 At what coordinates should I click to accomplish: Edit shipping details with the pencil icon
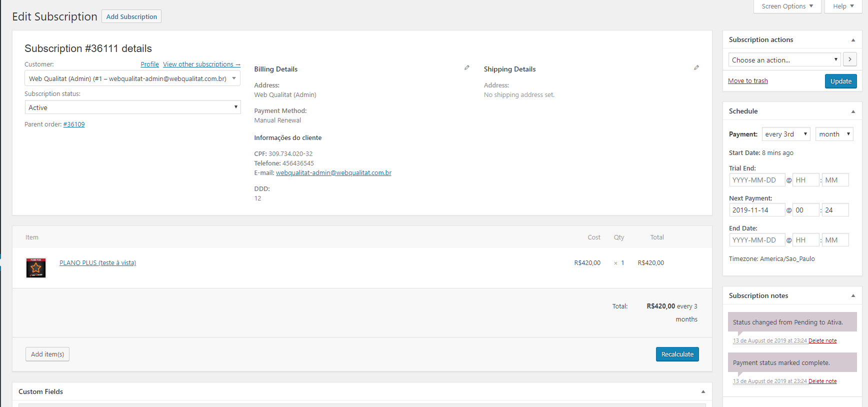tap(696, 67)
